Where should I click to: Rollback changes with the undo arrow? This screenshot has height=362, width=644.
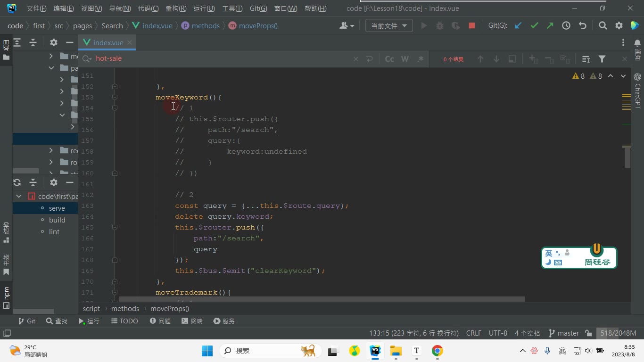583,26
